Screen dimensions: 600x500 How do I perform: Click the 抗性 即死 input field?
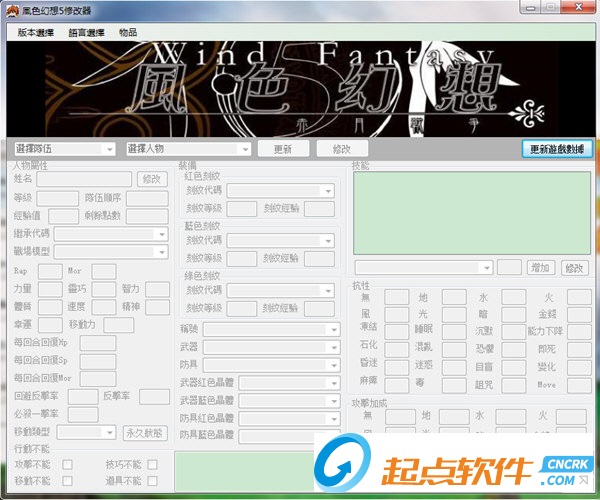point(579,350)
